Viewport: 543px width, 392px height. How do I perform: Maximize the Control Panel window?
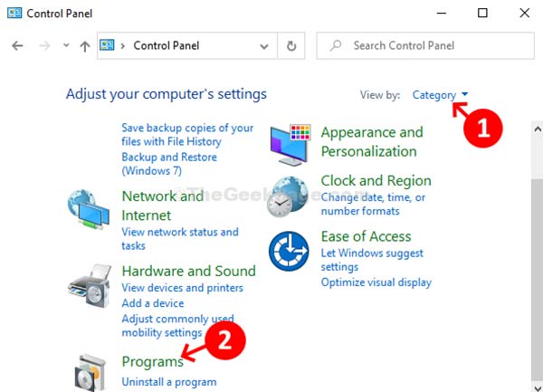[x=482, y=14]
